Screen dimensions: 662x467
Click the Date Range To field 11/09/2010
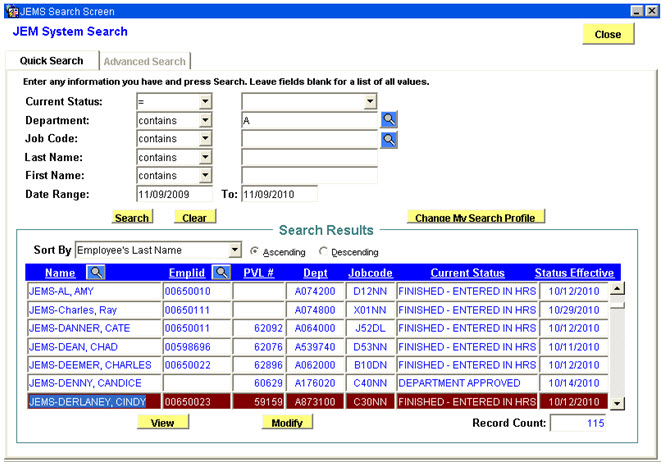pos(279,194)
